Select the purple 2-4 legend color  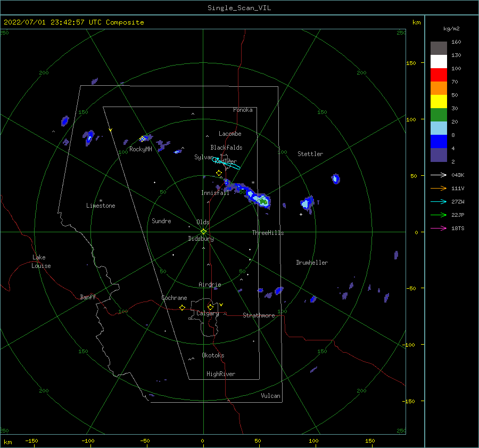439,155
